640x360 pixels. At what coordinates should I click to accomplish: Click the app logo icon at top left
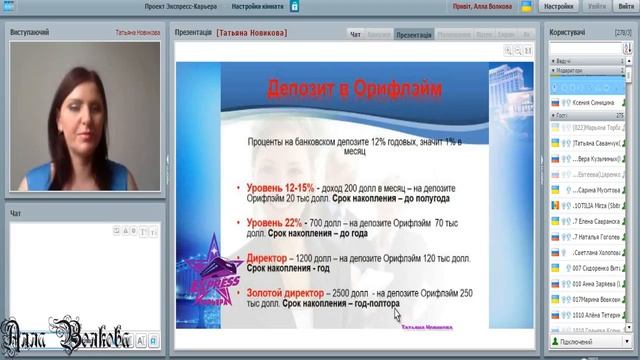(x=8, y=5)
